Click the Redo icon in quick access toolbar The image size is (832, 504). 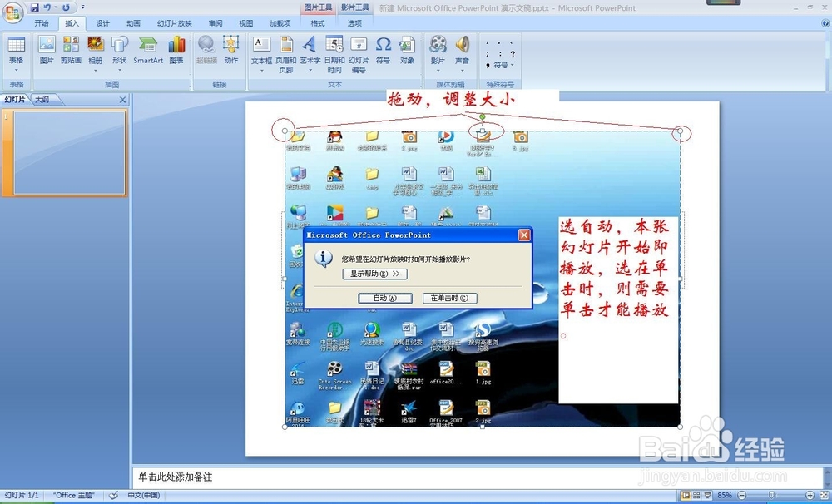pos(66,7)
